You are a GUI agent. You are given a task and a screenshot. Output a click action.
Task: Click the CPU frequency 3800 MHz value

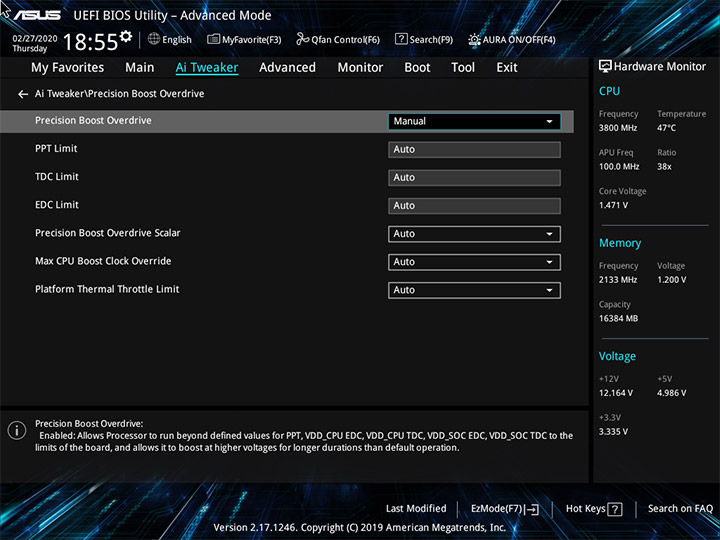click(x=618, y=128)
